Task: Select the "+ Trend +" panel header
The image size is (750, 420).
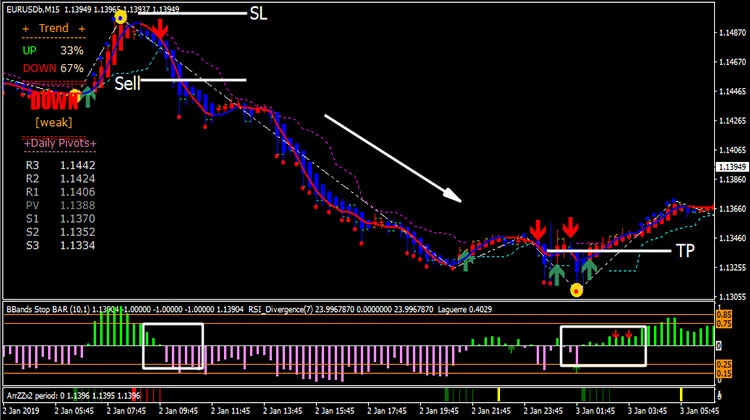Action: (x=46, y=29)
